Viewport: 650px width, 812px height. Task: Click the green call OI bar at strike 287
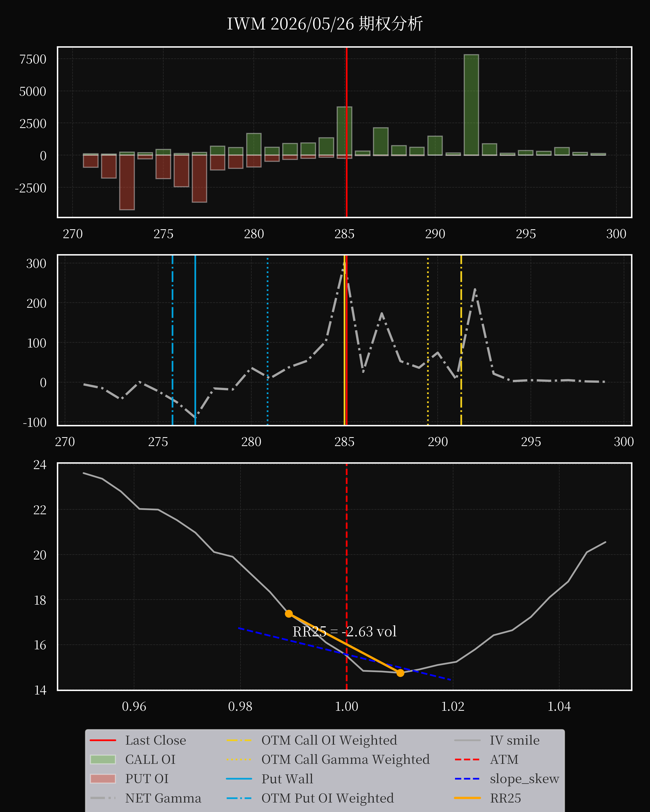click(381, 142)
